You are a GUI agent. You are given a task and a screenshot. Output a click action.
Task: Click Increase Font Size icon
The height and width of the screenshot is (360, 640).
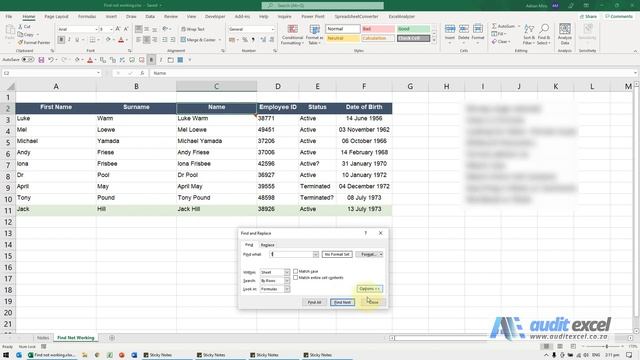tap(118, 29)
